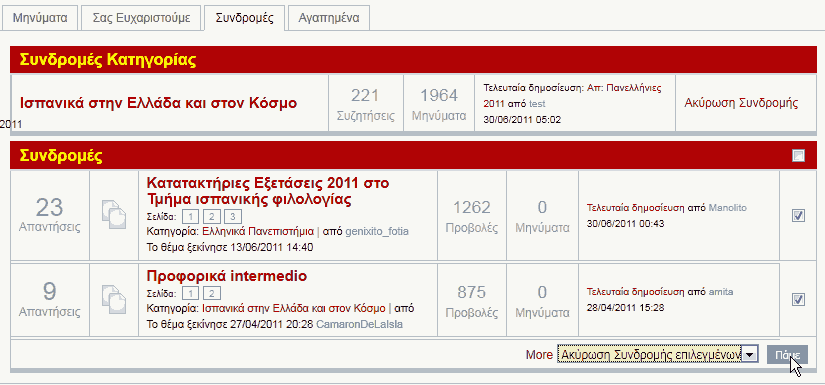Click topic icon beside Προφορικά intermedio thread
Image resolution: width=825 pixels, height=385 pixels.
[114, 299]
